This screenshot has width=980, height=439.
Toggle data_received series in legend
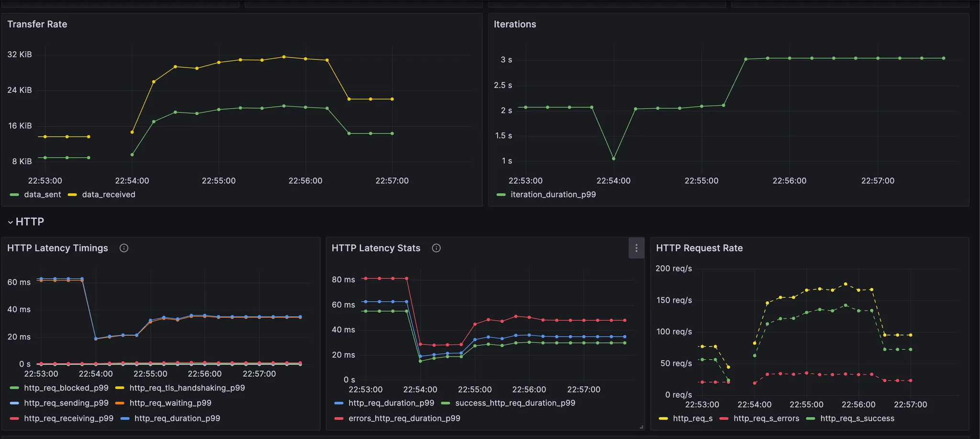(109, 194)
